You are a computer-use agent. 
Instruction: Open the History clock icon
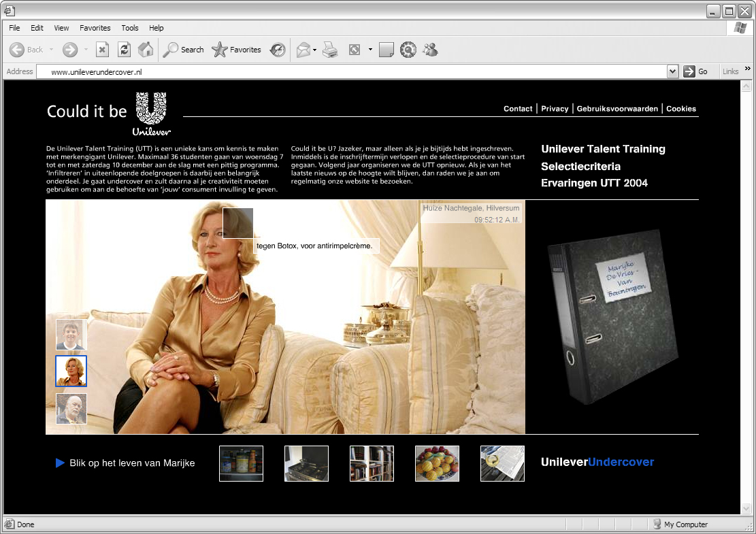[277, 50]
